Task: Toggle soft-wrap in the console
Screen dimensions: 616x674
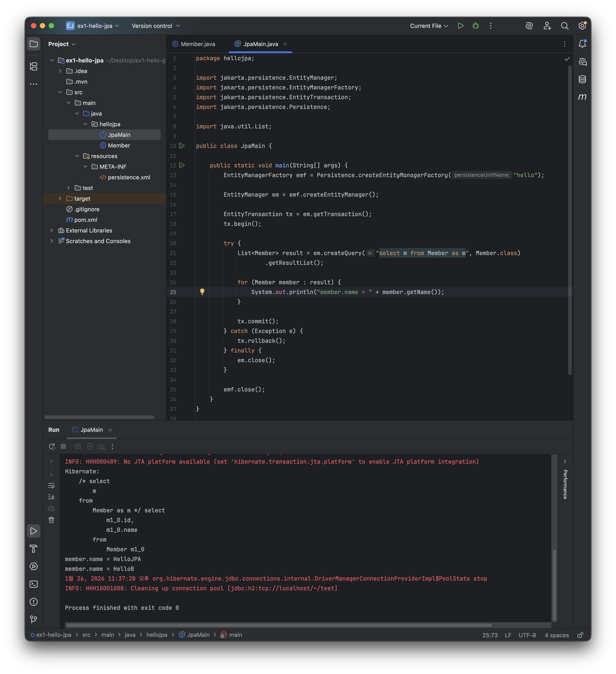Action: coord(52,485)
